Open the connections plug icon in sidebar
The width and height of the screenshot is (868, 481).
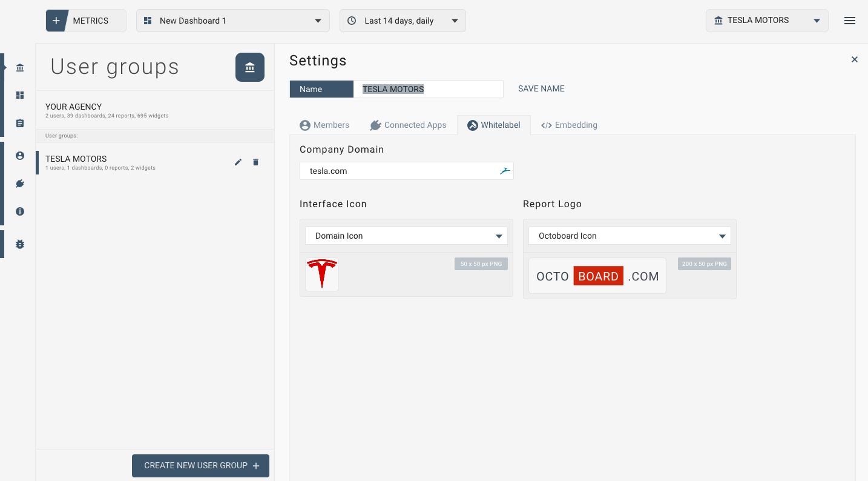click(x=20, y=184)
